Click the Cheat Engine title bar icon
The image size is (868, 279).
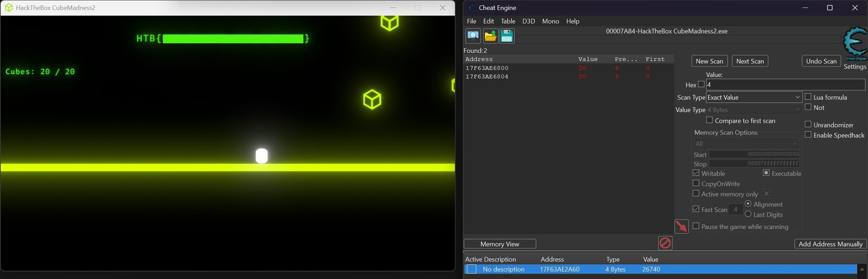[x=471, y=8]
